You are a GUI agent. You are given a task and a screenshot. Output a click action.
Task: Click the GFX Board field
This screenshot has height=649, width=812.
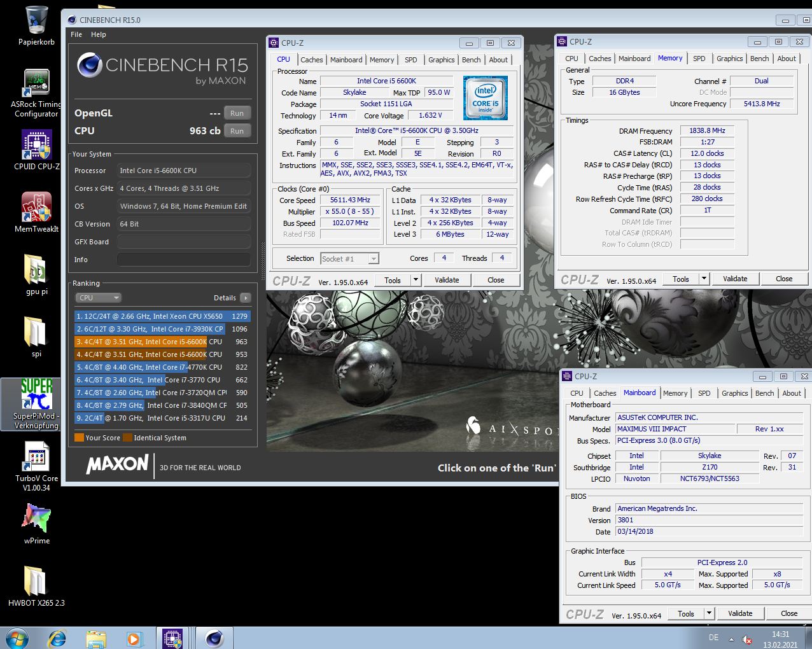(x=184, y=242)
